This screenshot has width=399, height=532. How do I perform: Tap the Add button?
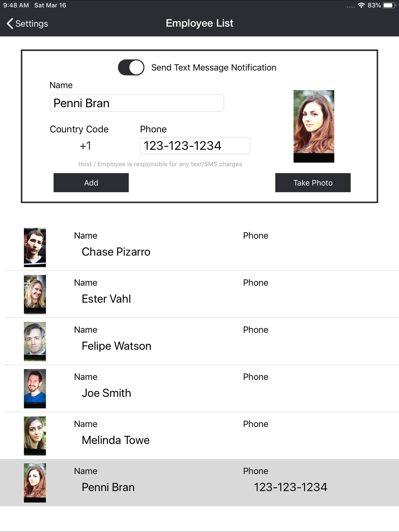[x=91, y=183]
